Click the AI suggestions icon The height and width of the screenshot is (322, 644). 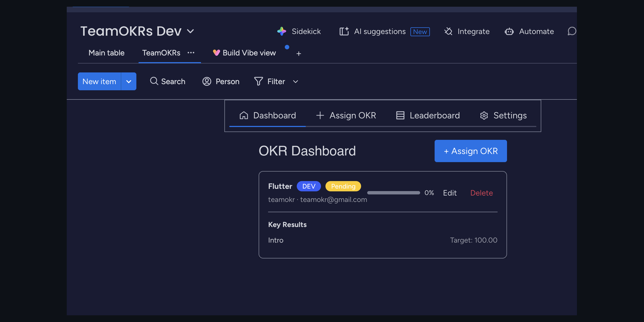(x=344, y=31)
